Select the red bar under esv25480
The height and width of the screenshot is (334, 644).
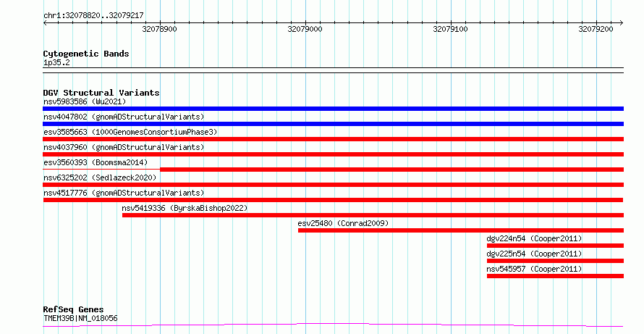click(x=461, y=230)
